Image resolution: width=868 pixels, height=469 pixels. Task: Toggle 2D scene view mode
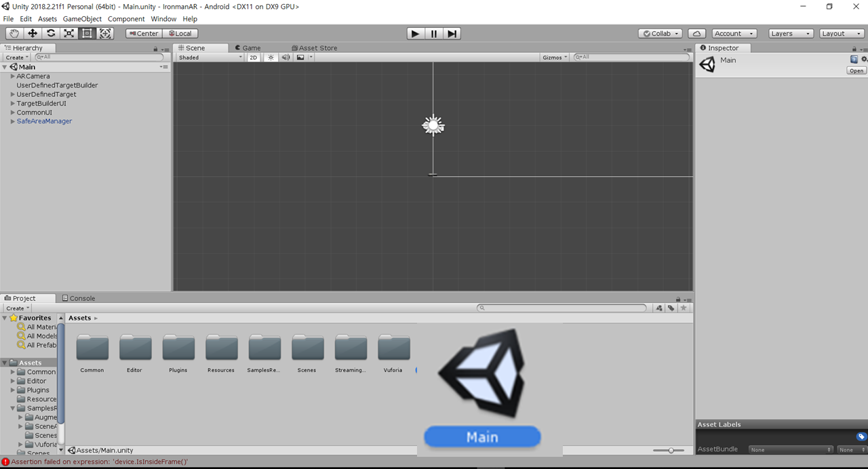click(x=253, y=58)
